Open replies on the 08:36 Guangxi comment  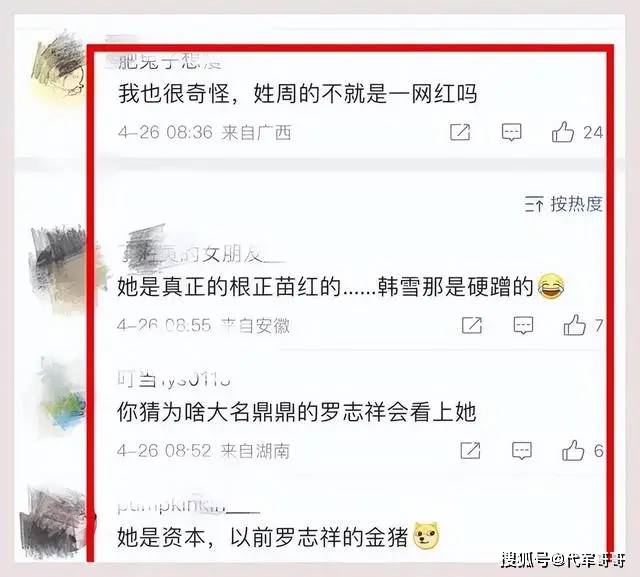click(511, 133)
